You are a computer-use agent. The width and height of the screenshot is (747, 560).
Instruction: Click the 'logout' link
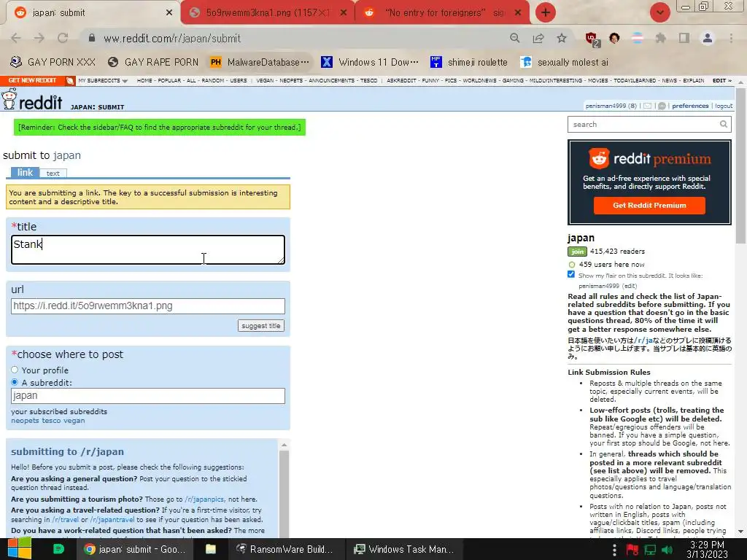[x=724, y=106]
